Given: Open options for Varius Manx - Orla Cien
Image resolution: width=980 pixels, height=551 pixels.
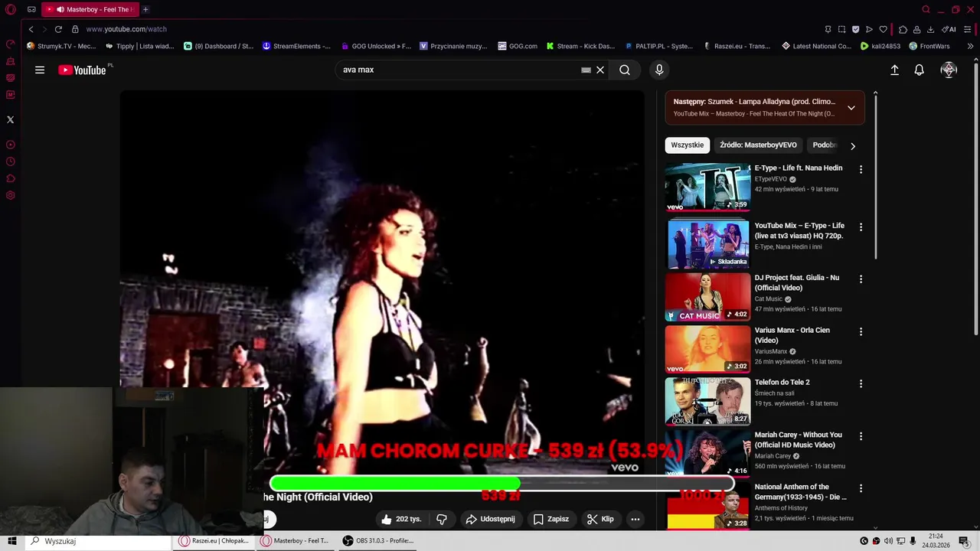Looking at the screenshot, I should [x=861, y=331].
